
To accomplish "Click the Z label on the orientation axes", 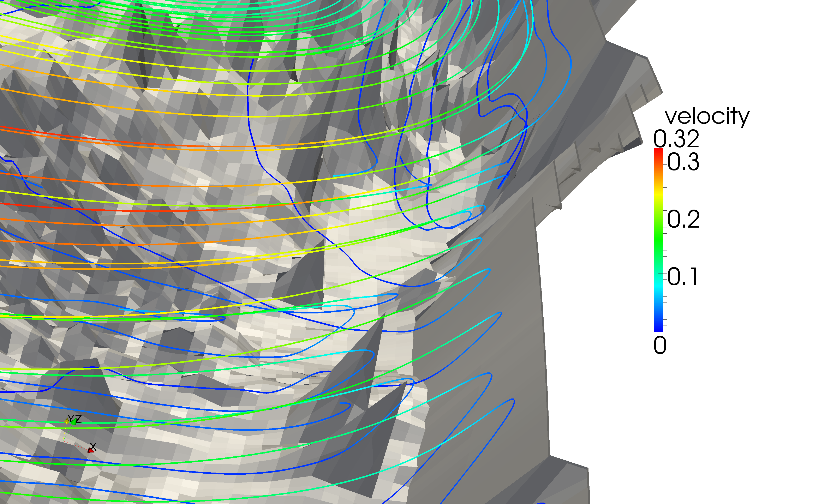I will click(x=78, y=419).
